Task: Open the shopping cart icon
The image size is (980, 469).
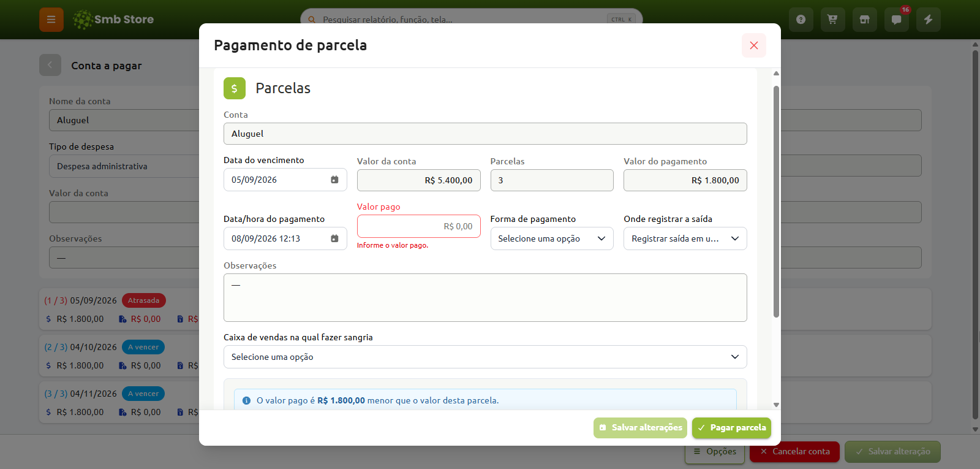Action: (832, 20)
